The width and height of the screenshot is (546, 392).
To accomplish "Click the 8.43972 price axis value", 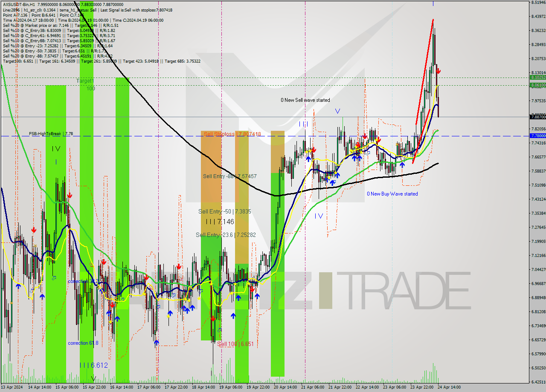I will pyautogui.click(x=538, y=17).
